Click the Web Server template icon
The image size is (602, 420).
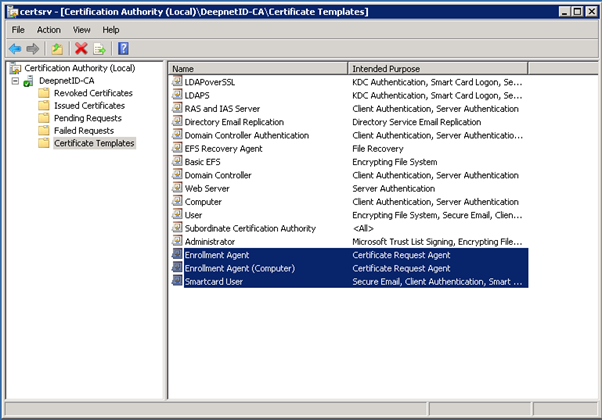(177, 188)
